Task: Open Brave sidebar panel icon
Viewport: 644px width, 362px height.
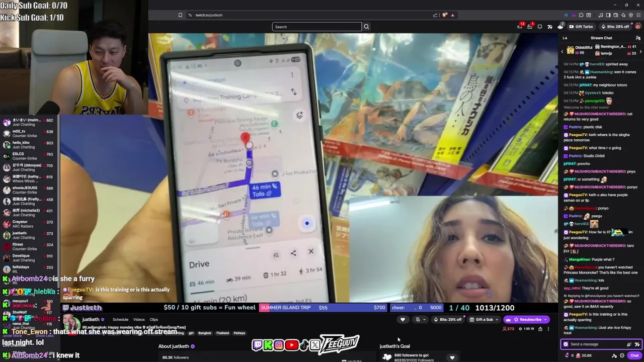Action: (x=608, y=15)
